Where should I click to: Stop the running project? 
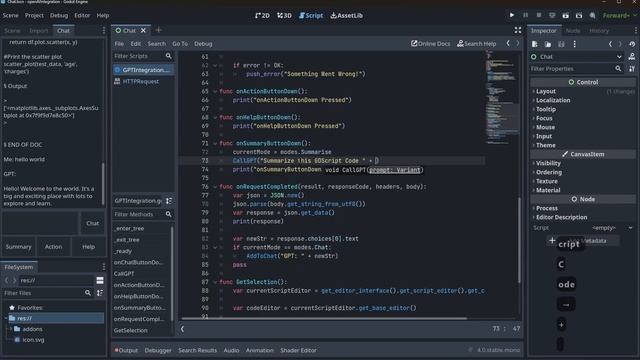tap(539, 15)
